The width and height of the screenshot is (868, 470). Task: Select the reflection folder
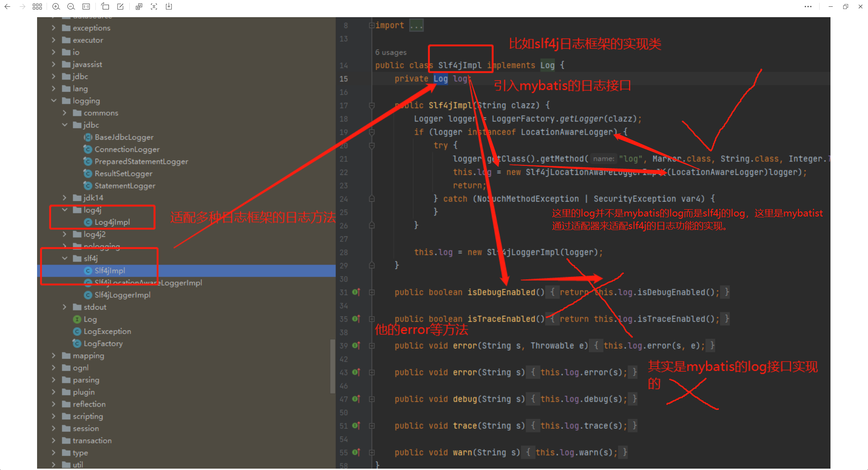(89, 404)
